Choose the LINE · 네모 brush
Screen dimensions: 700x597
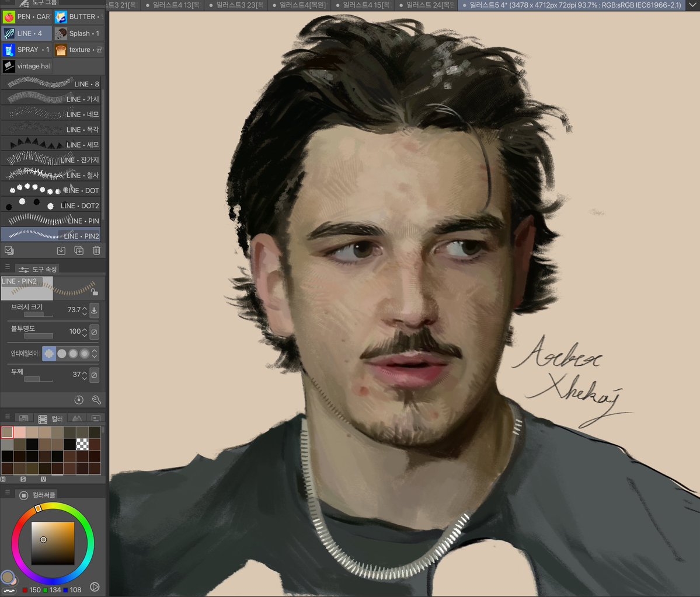tap(51, 114)
